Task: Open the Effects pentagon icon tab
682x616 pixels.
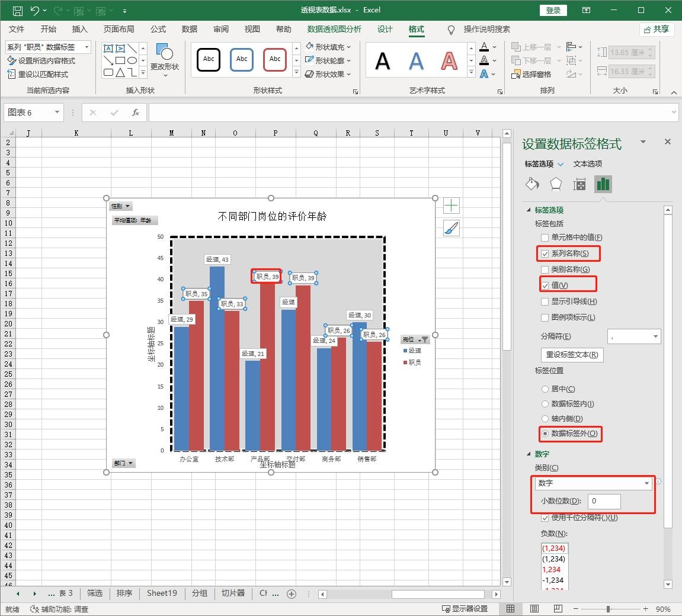Action: pos(556,184)
